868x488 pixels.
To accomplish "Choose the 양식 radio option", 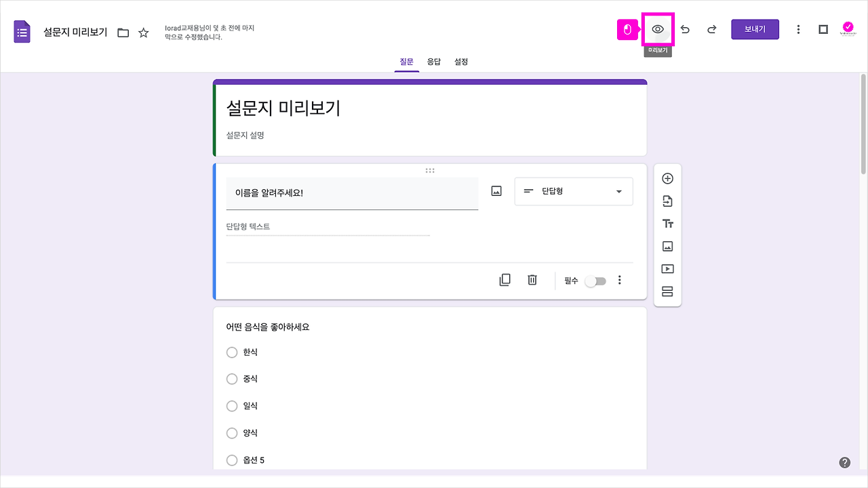I will pos(232,432).
